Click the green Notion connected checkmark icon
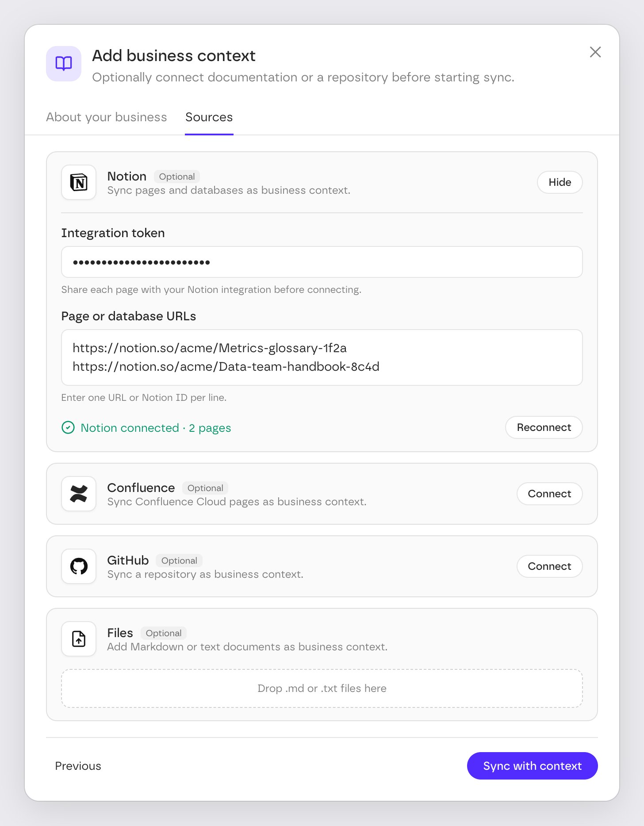 coord(68,428)
